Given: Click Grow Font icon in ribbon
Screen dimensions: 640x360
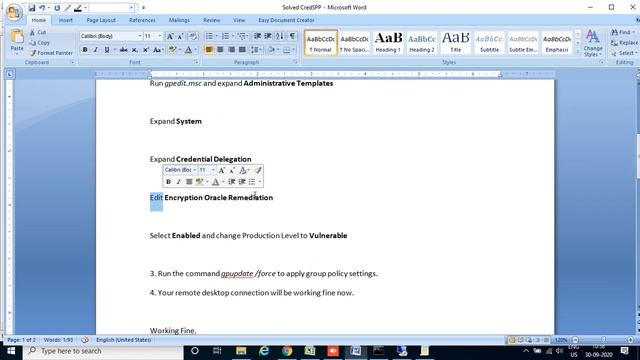Looking at the screenshot, I should coord(170,36).
